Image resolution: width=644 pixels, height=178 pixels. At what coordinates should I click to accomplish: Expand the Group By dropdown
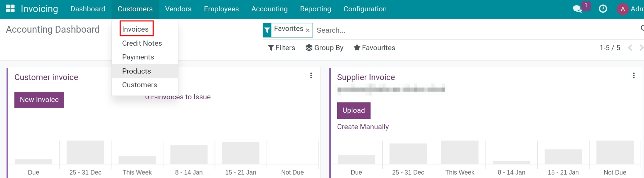tap(324, 48)
